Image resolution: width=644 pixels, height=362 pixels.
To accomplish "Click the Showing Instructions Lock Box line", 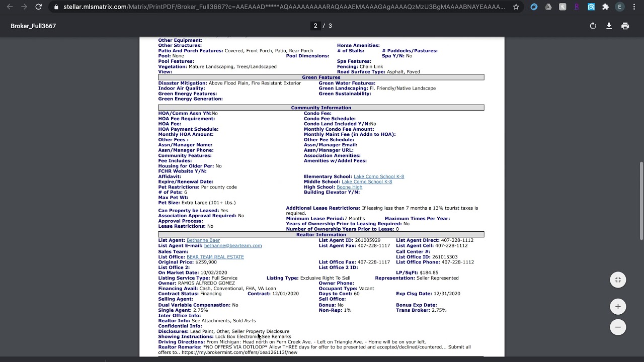I will [225, 337].
